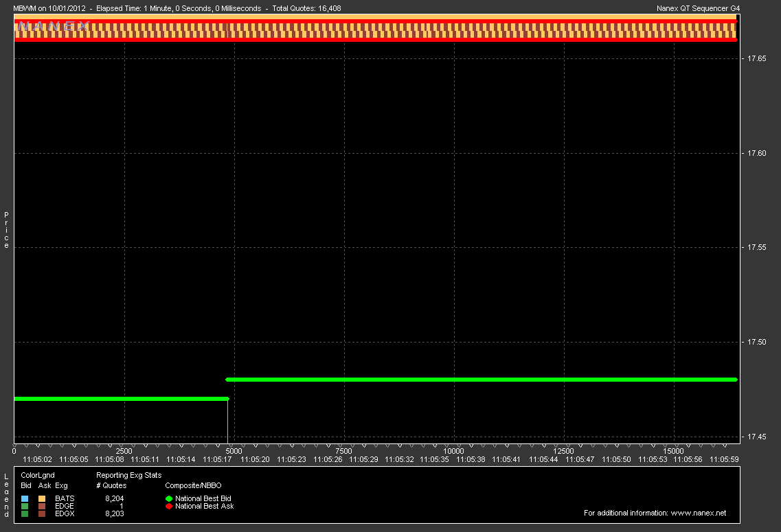Click the 17.50 price axis label
Image resolution: width=781 pixels, height=532 pixels.
756,342
